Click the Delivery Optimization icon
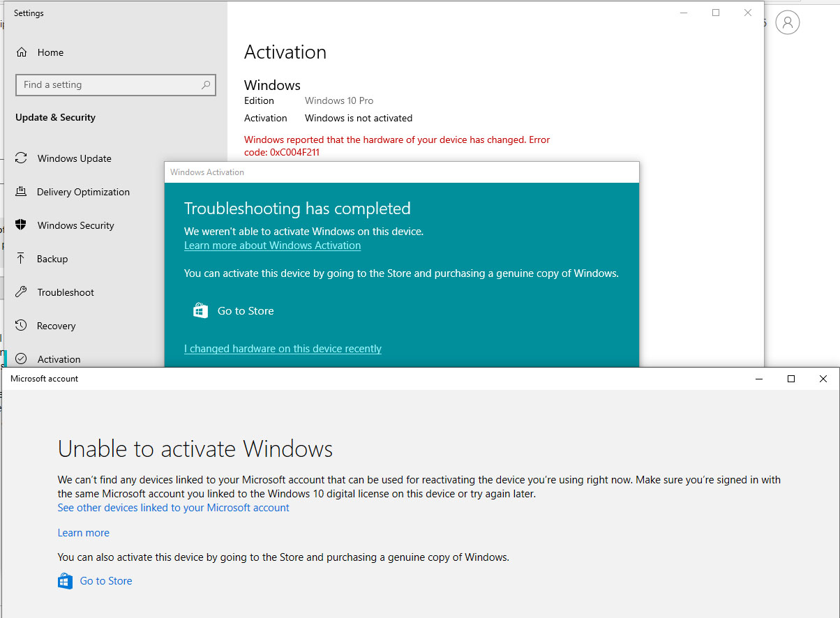This screenshot has height=618, width=840. (22, 192)
